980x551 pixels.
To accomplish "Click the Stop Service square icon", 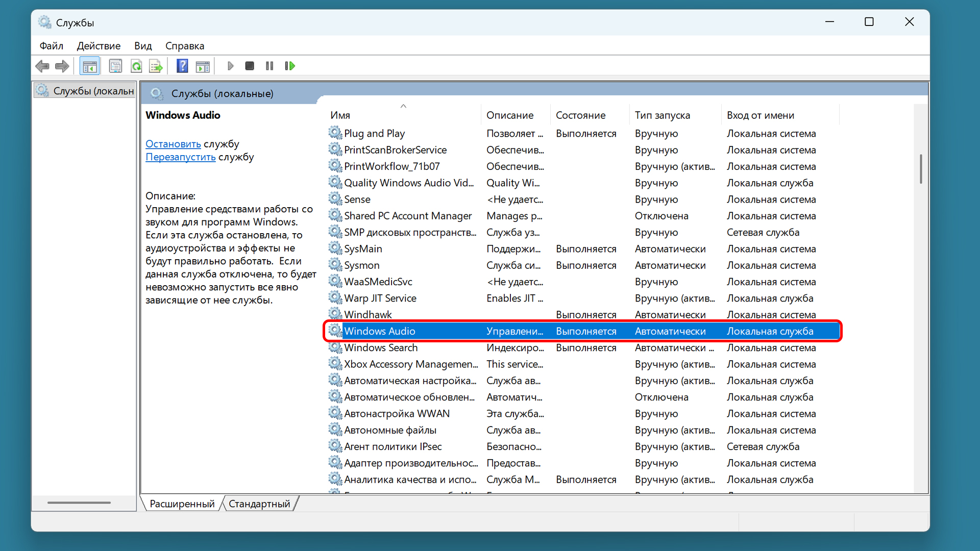I will tap(250, 66).
